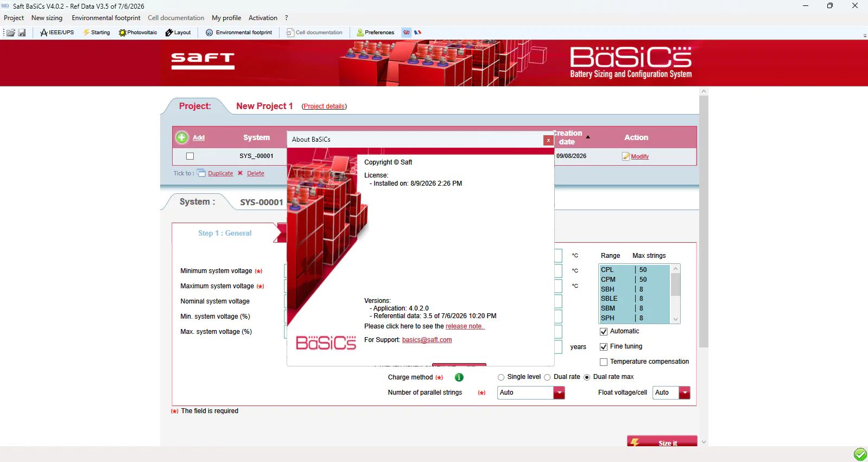Launch Starting sizing from the toolbar
The width and height of the screenshot is (868, 462).
click(x=97, y=33)
